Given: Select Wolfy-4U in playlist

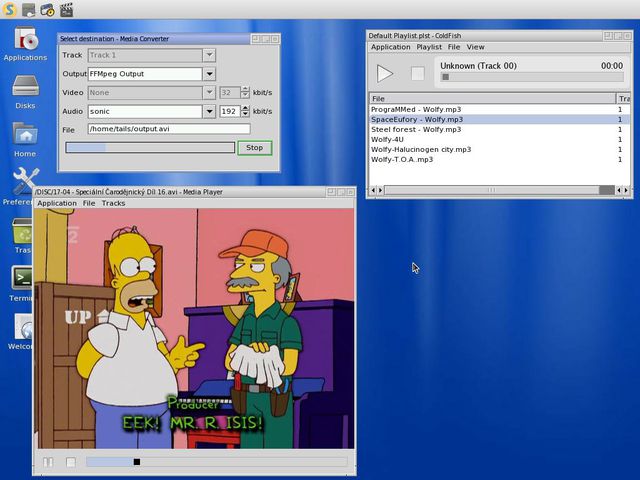Looking at the screenshot, I should (x=500, y=140).
